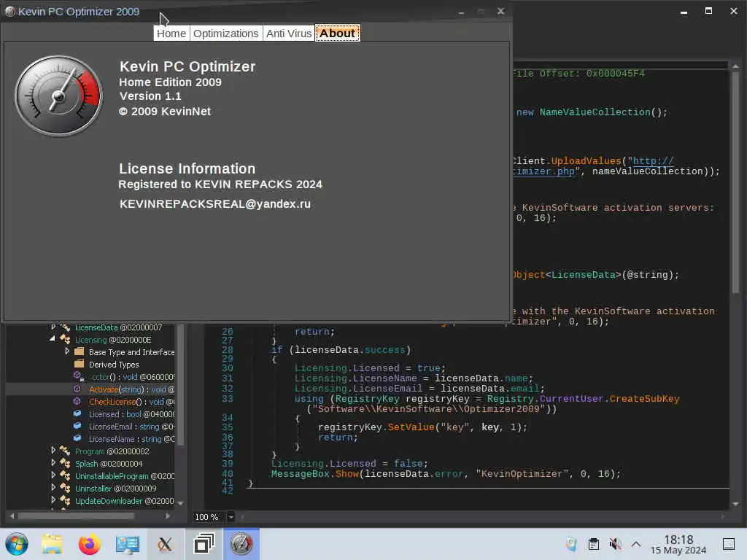Select Licensed : bool tree entry

[131, 414]
